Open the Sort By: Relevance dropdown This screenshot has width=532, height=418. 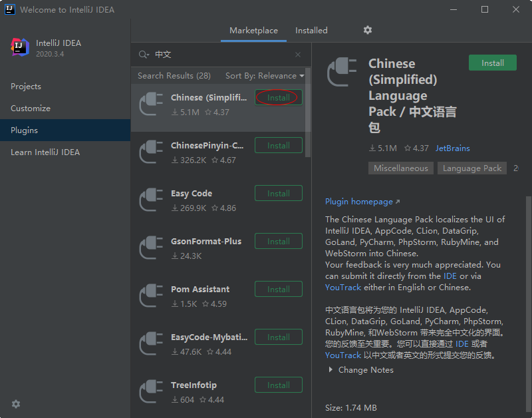(x=265, y=76)
